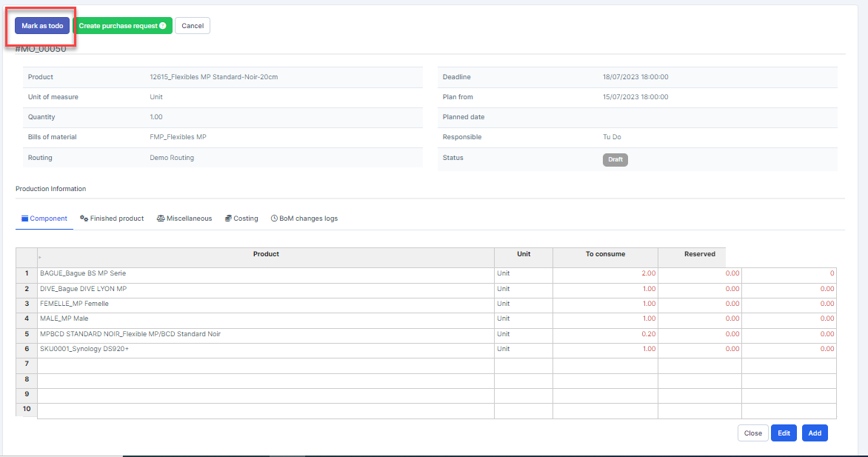Switch to the Component tab
Screen dimensions: 868x457
(x=44, y=219)
